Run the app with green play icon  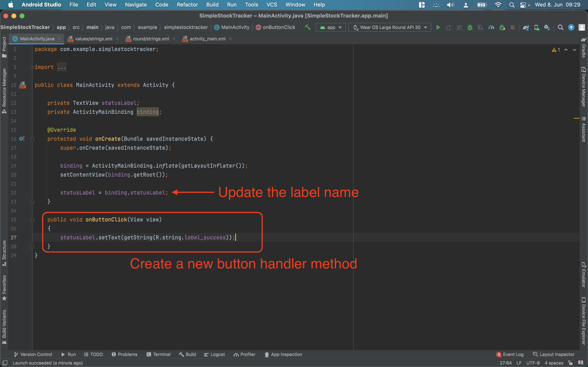coord(438,28)
